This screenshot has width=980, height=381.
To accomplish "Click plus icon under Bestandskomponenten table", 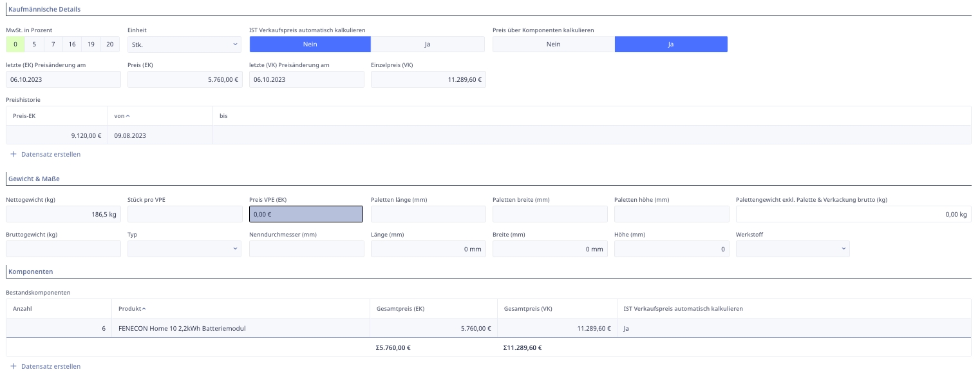I will click(x=14, y=366).
